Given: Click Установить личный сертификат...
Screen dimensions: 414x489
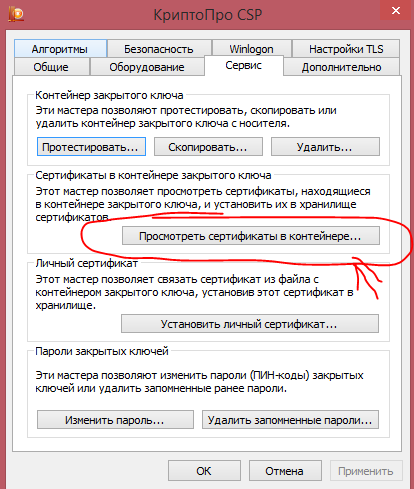Looking at the screenshot, I should (250, 324).
